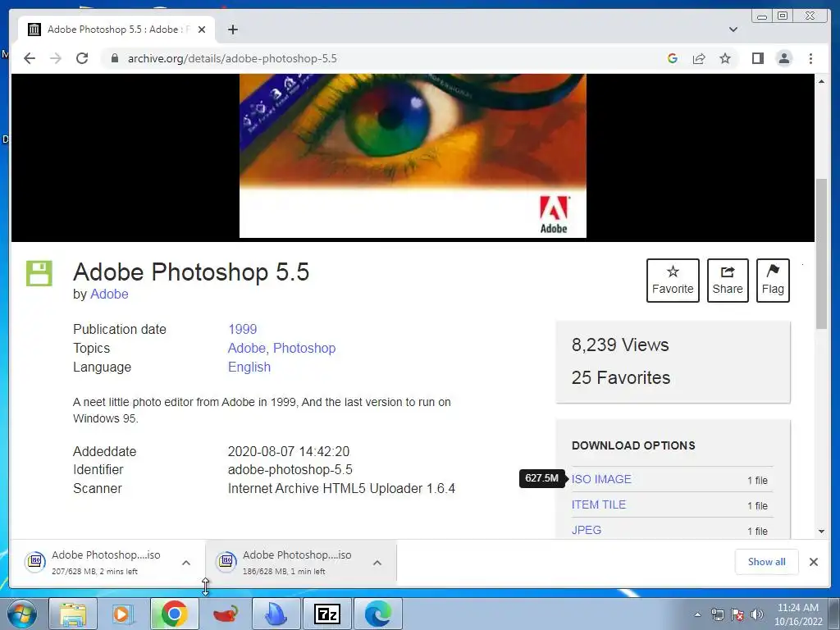Click the scrollbar up arrow
This screenshot has height=630, width=840.
(821, 81)
